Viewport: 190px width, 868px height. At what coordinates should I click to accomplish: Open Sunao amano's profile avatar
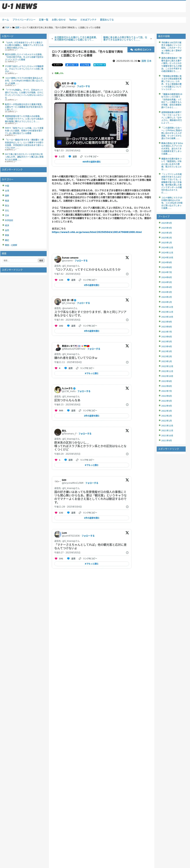58,259
